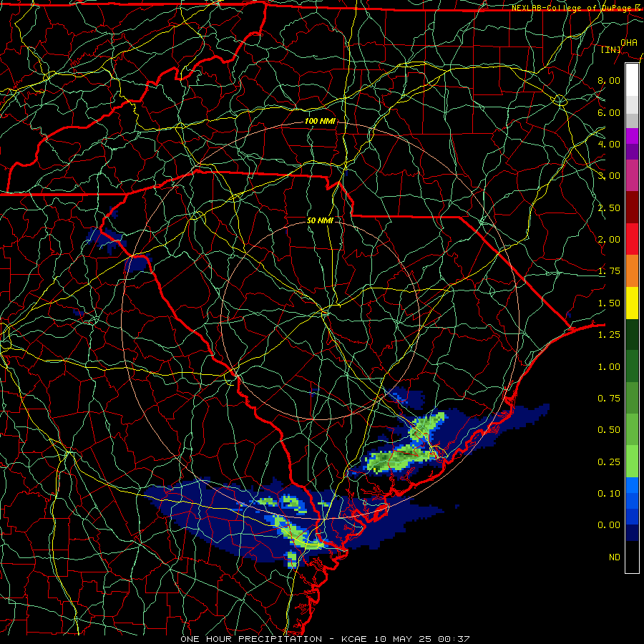Click the 0.50 legend value
644x644 pixels.
point(609,430)
